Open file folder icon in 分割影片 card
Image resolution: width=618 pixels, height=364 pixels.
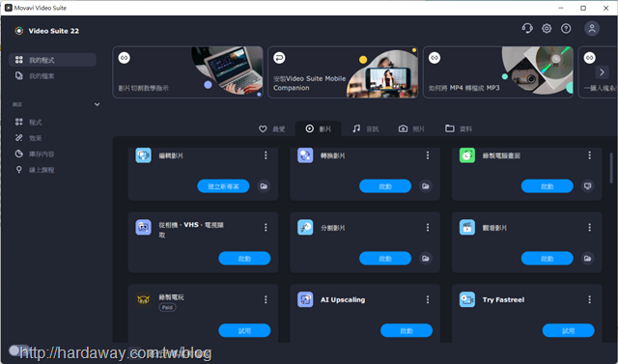pos(426,259)
